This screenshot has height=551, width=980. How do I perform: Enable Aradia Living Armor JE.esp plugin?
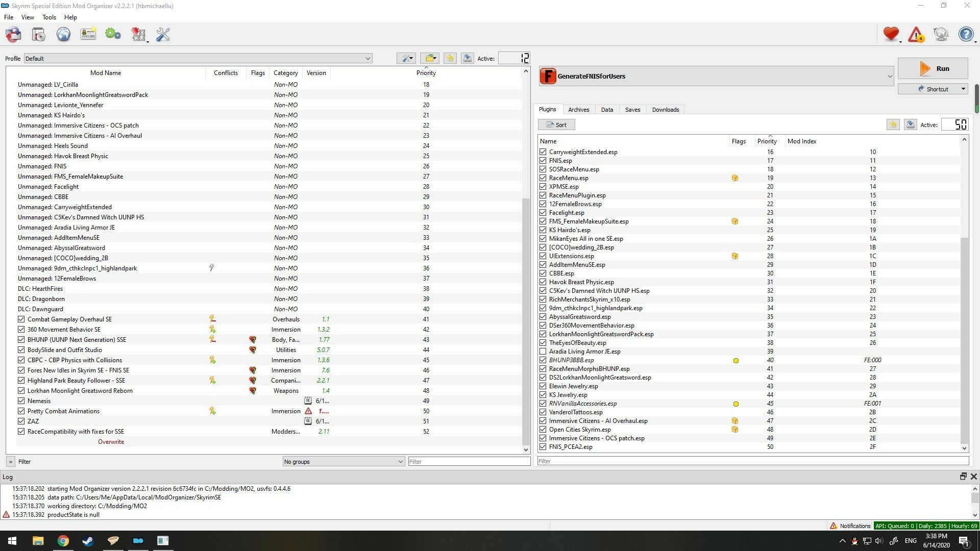(x=543, y=352)
